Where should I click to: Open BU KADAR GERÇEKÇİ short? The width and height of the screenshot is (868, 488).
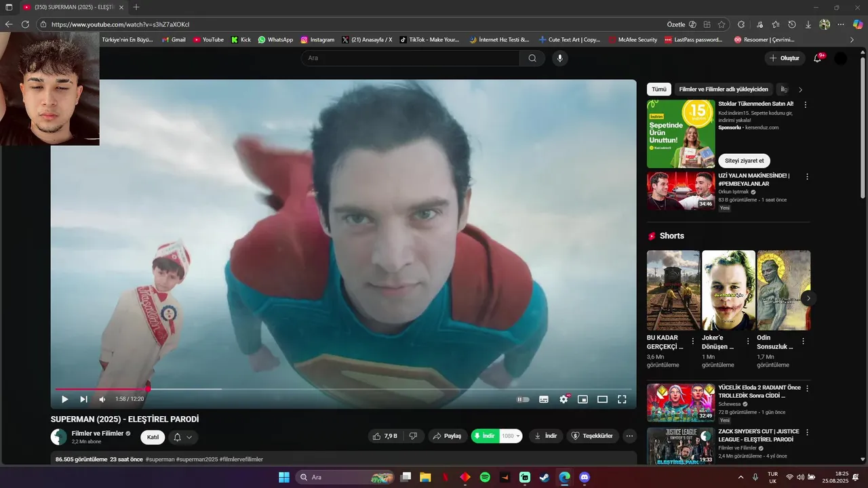tap(673, 290)
